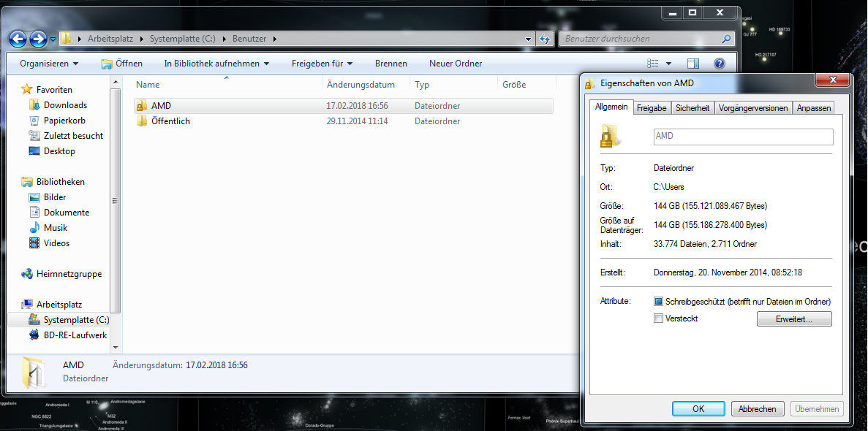Click the change view icon
868x431 pixels.
tap(653, 64)
